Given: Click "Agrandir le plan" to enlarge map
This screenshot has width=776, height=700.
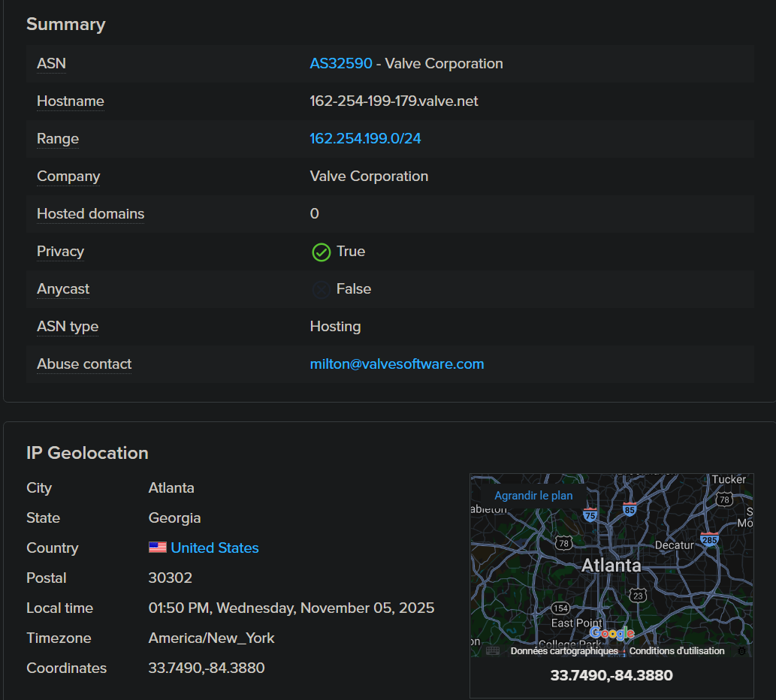Looking at the screenshot, I should (x=533, y=496).
